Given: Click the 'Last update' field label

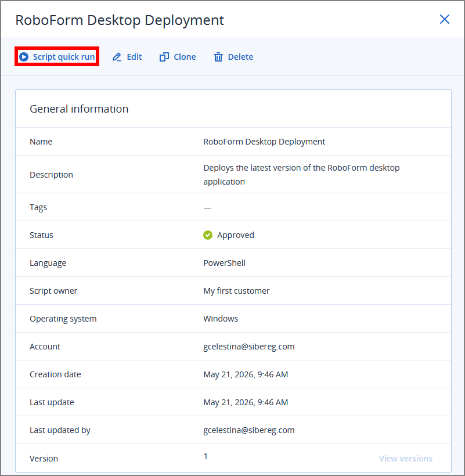Looking at the screenshot, I should 52,402.
